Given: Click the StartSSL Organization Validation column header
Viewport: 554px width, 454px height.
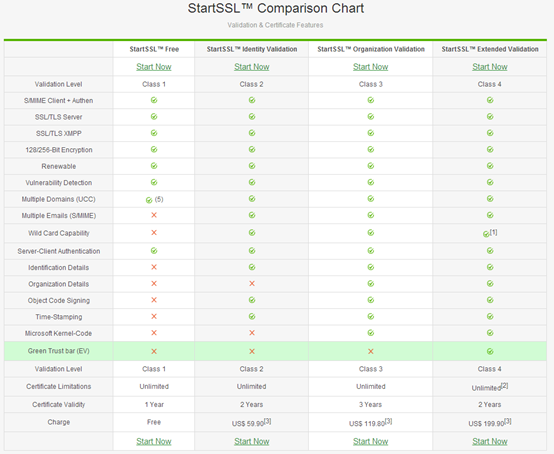Looking at the screenshot, I should coord(371,49).
